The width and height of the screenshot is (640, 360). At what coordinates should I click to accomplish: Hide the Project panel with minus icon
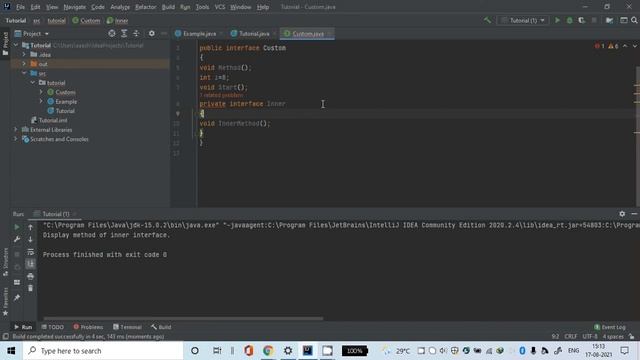(164, 33)
